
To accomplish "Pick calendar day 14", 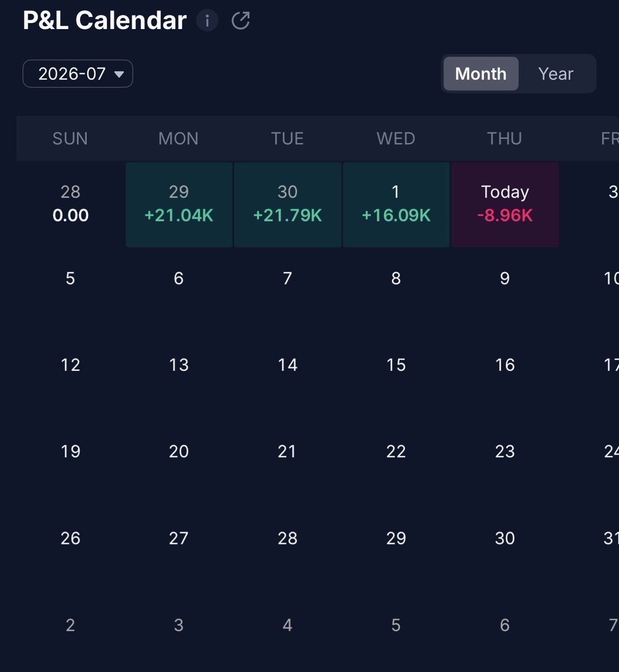I will pos(287,365).
